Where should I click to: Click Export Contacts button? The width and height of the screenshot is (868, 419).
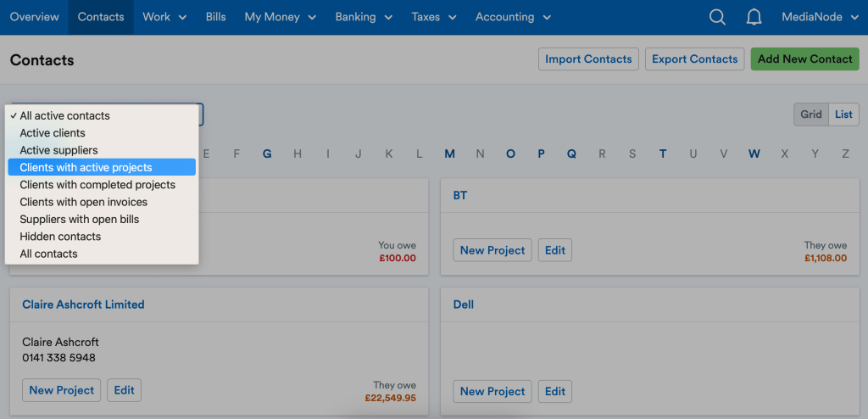pyautogui.click(x=695, y=59)
